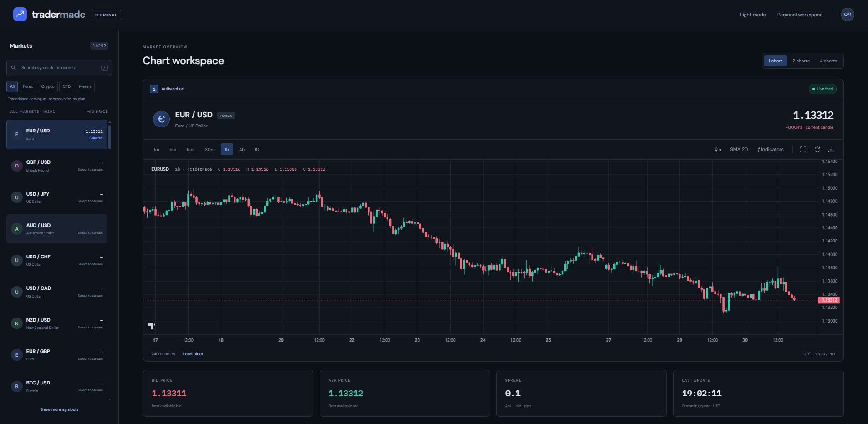Click the N avatar for NZD / USD

click(17, 323)
